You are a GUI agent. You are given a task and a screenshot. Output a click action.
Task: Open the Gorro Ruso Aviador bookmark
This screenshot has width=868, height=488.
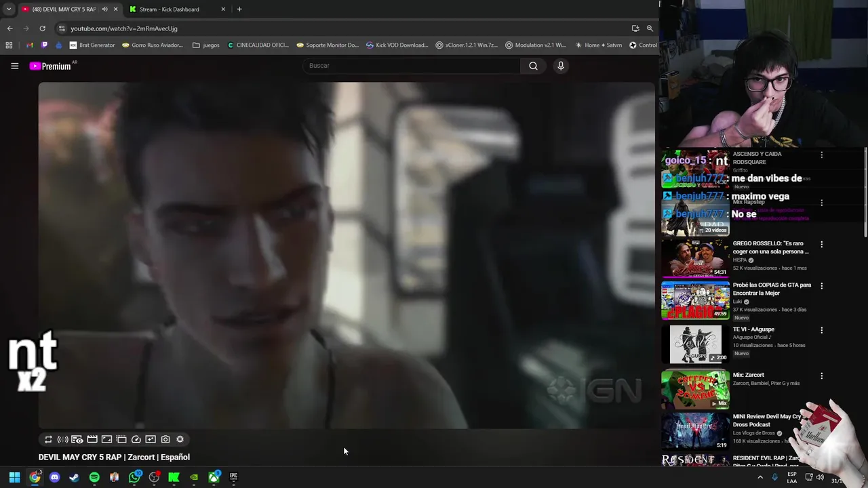click(153, 45)
